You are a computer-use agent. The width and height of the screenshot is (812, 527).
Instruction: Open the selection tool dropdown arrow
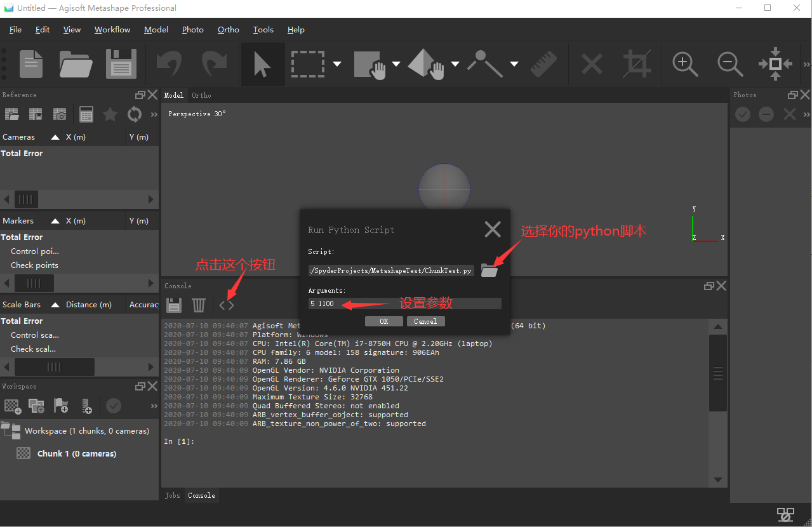pos(337,64)
